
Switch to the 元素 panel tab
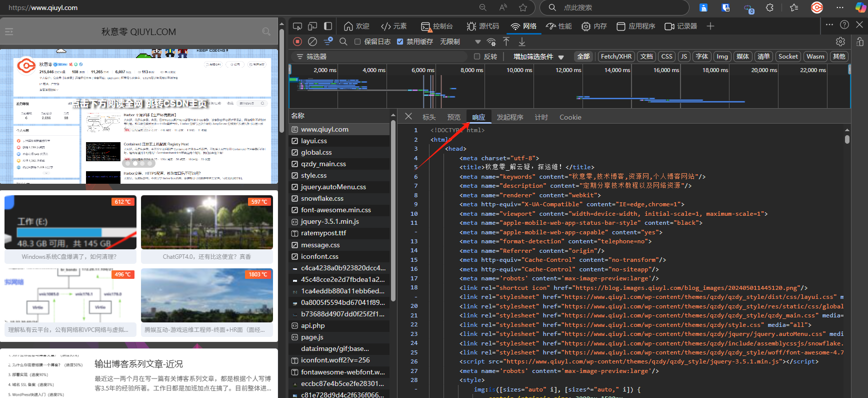pos(393,26)
